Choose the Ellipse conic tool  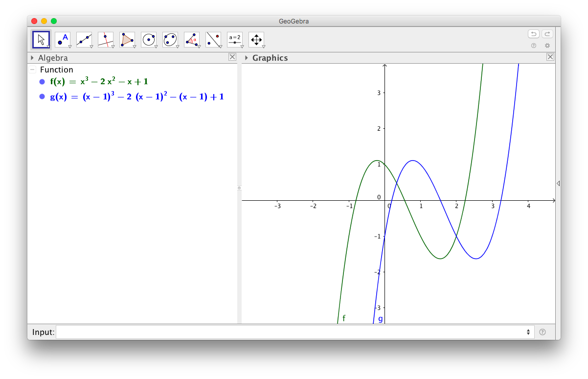[170, 40]
